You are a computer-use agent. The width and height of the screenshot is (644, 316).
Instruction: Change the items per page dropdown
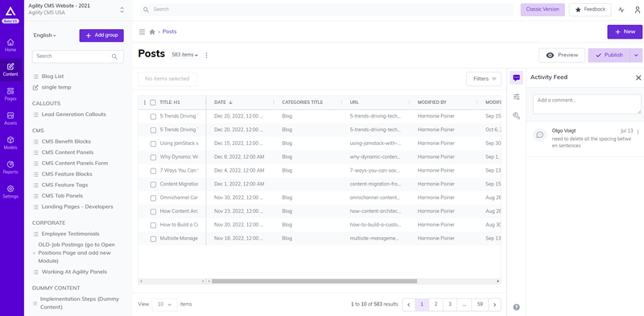pyautogui.click(x=164, y=305)
